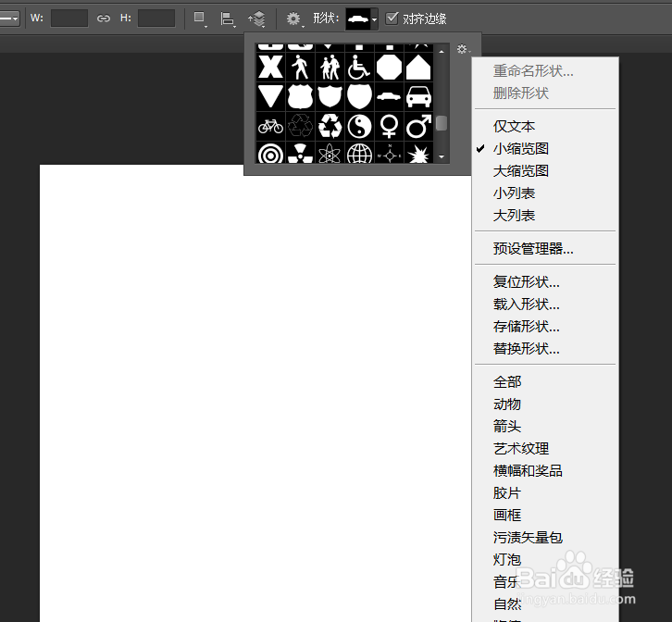Image resolution: width=672 pixels, height=622 pixels.
Task: Open path alignment options
Action: click(x=228, y=19)
